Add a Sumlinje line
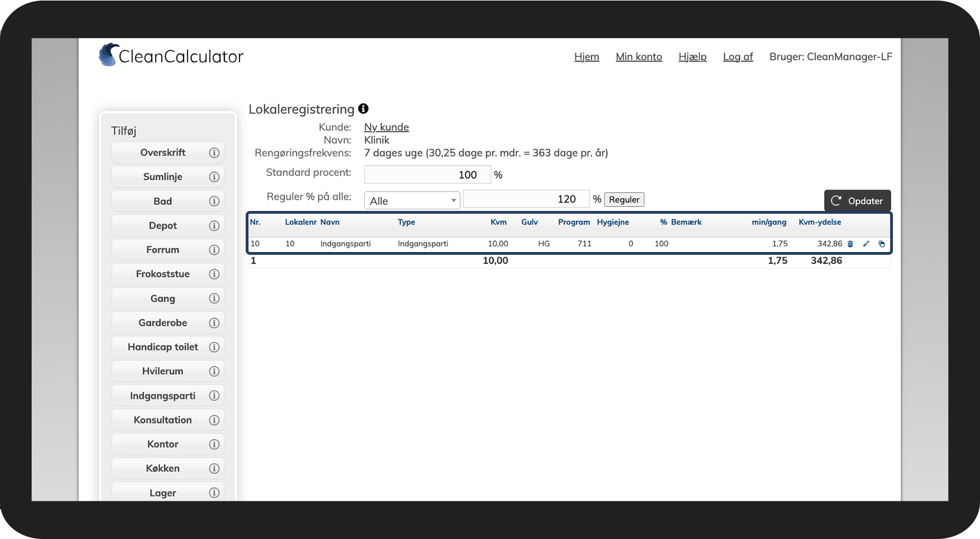The width and height of the screenshot is (980, 539). (168, 177)
